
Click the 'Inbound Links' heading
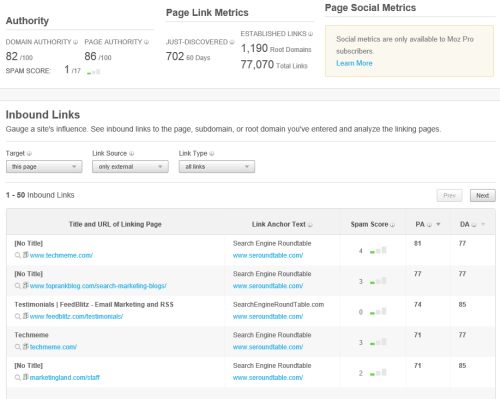43,115
